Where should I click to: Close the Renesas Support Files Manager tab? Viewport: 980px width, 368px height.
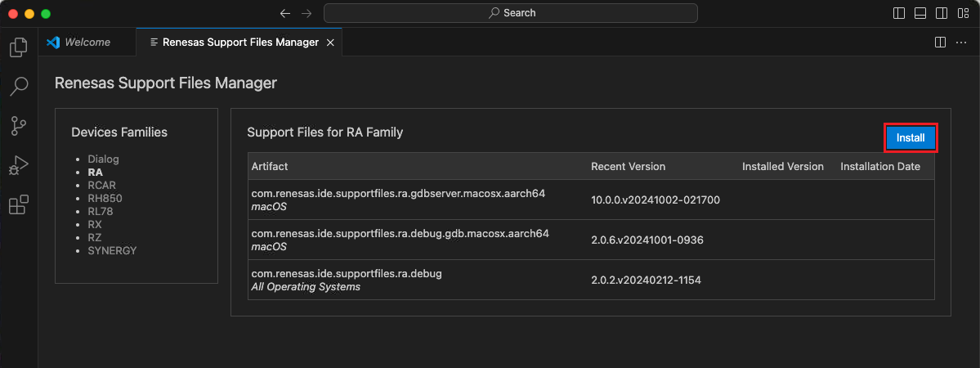[331, 43]
